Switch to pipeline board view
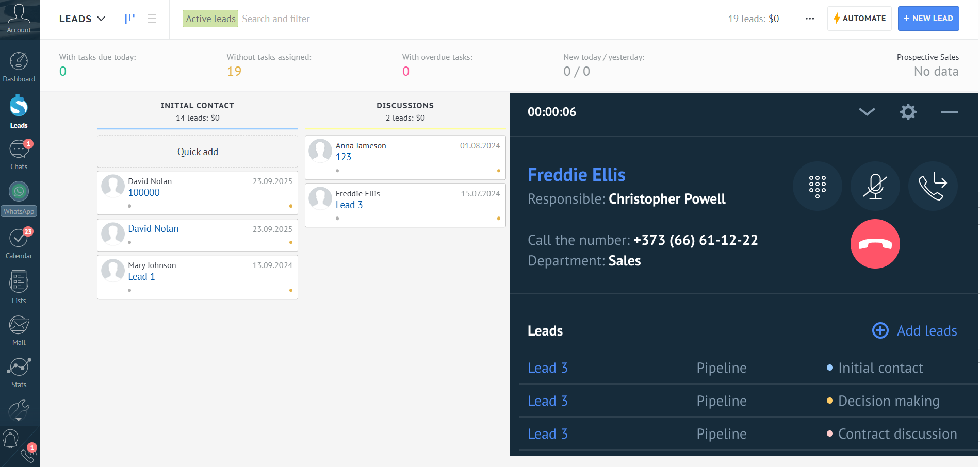The height and width of the screenshot is (467, 980). [129, 19]
